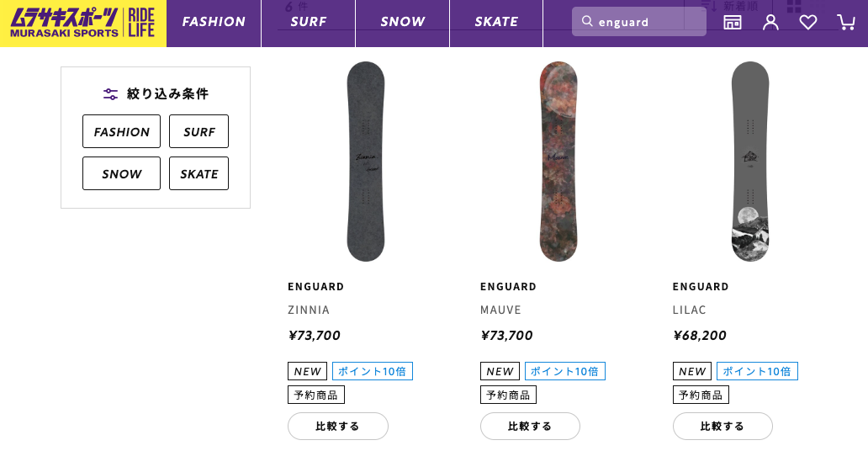Open the MAUVE snowboard product image
This screenshot has width=868, height=451.
point(558,161)
